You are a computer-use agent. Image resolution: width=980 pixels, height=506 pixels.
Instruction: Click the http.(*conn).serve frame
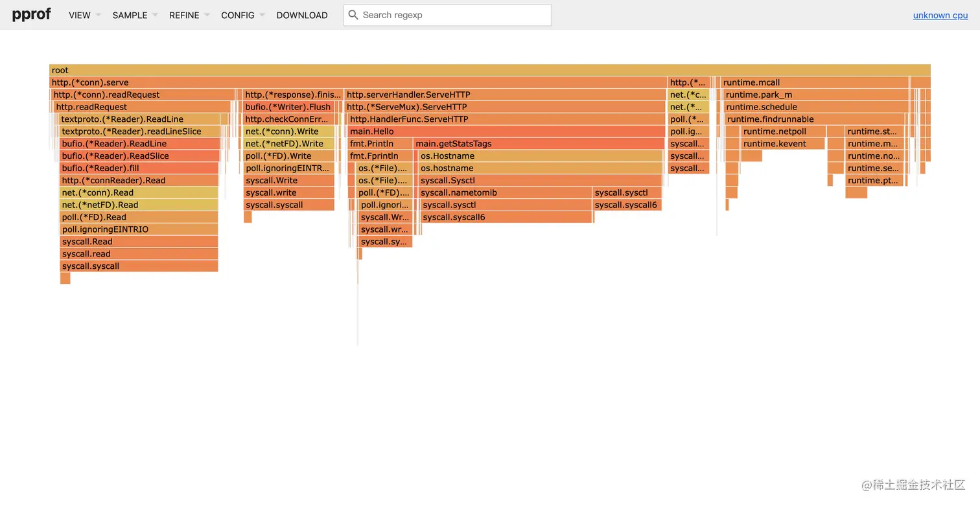358,82
